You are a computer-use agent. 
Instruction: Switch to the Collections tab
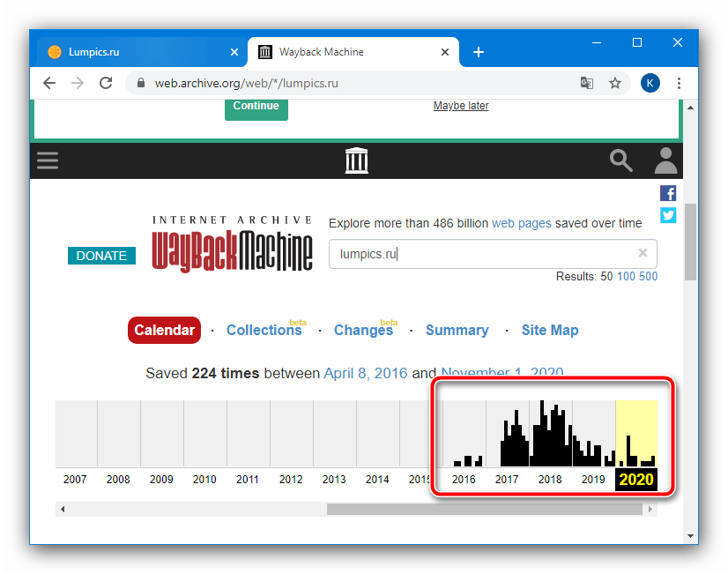(x=264, y=330)
